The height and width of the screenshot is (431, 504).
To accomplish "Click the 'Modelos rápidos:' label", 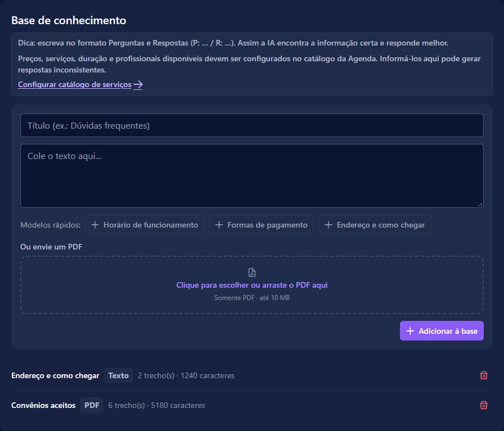I will (51, 225).
